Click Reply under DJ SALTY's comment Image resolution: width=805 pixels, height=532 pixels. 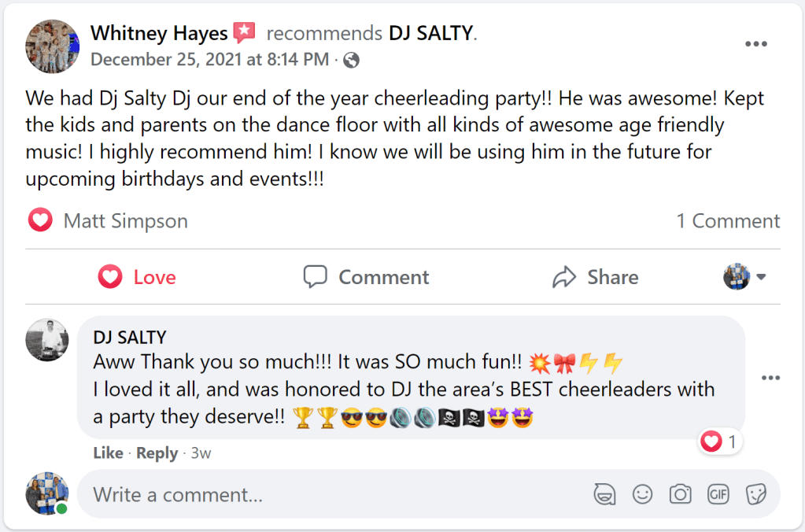[157, 453]
